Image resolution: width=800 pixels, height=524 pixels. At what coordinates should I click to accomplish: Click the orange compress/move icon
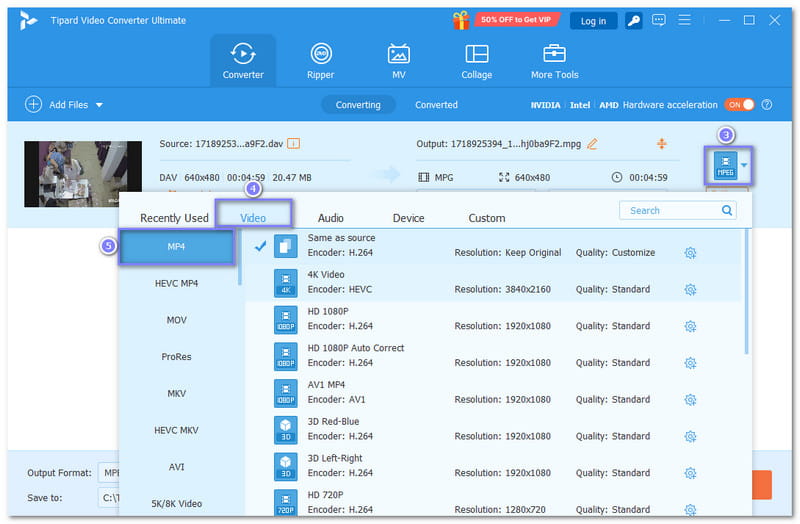point(661,144)
